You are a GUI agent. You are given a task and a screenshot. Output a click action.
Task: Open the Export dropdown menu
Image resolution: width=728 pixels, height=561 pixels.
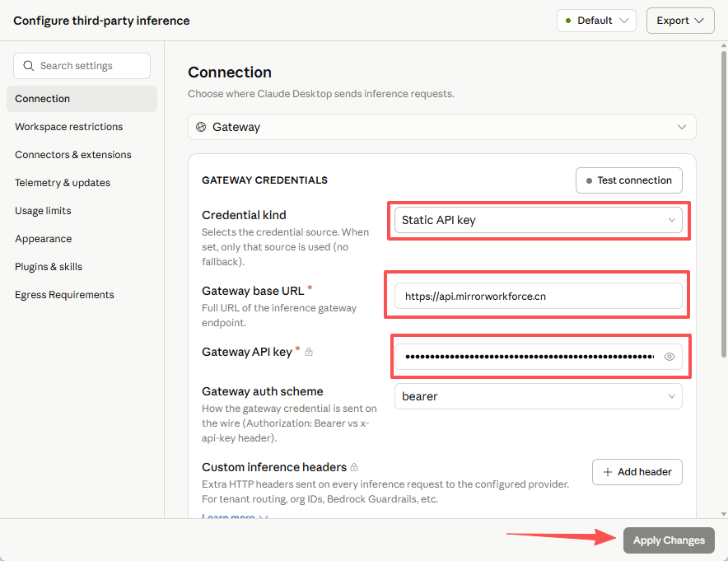pos(680,21)
